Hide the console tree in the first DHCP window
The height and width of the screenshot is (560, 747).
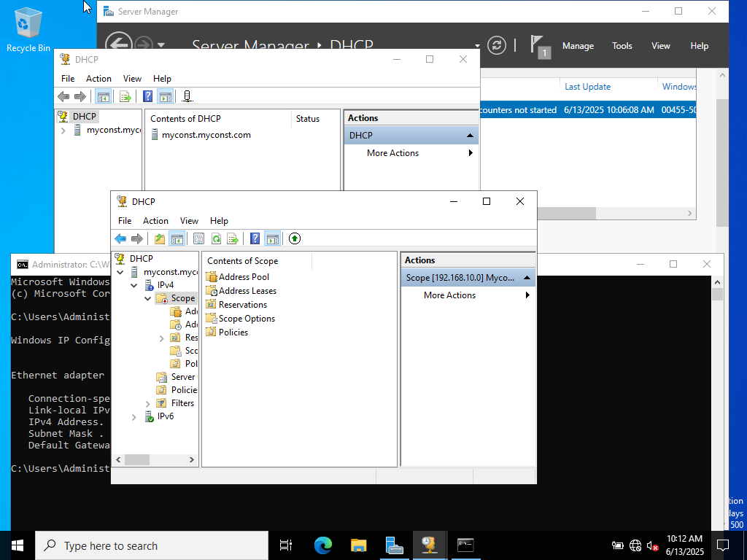[103, 96]
